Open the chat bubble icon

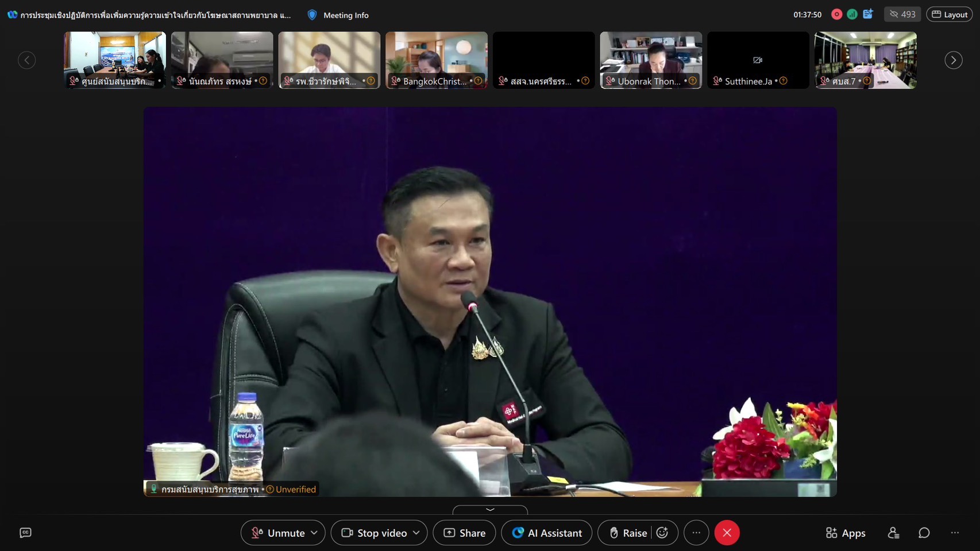[924, 533]
